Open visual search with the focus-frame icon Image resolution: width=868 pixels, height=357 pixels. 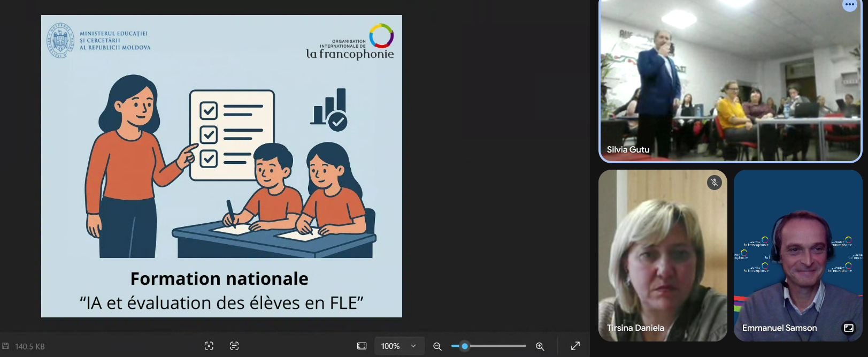click(x=209, y=346)
